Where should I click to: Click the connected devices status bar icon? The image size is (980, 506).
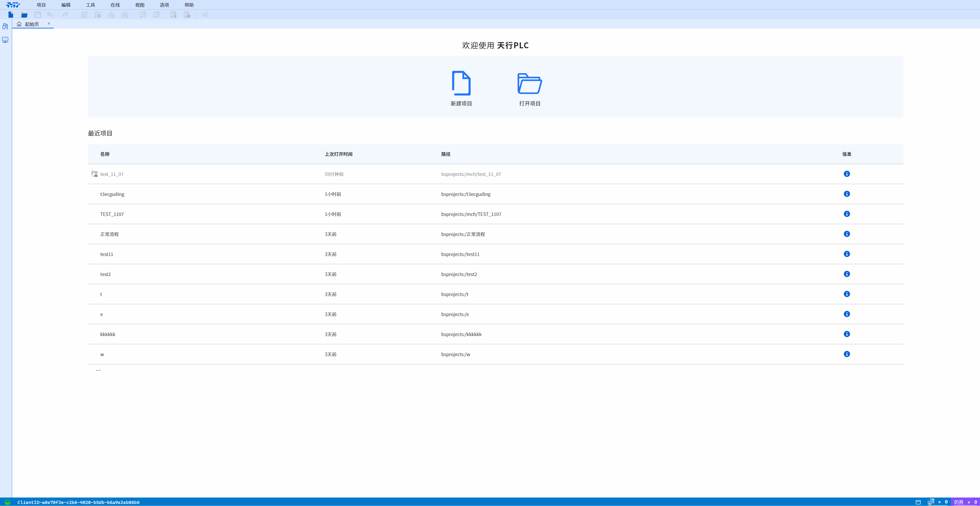pyautogui.click(x=930, y=502)
